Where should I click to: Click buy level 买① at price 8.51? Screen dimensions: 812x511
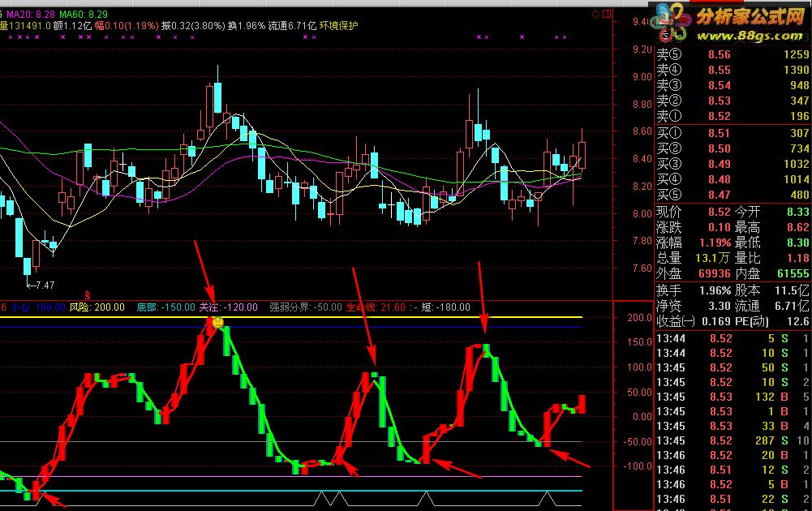pyautogui.click(x=733, y=133)
